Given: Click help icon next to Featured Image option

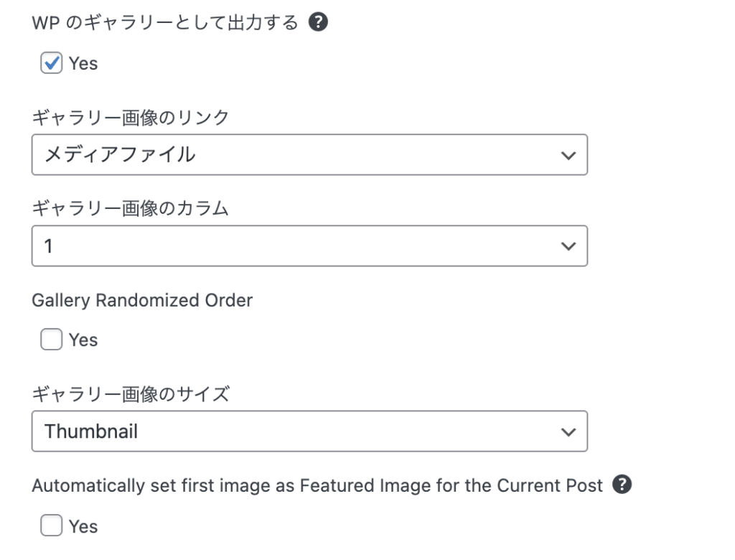Looking at the screenshot, I should (622, 485).
